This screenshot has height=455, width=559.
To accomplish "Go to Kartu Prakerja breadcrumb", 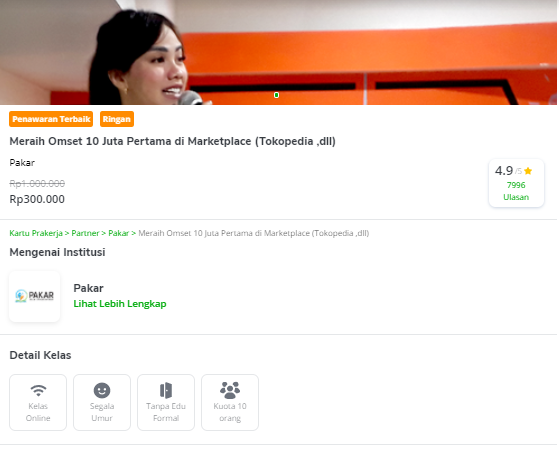I will click(x=36, y=233).
